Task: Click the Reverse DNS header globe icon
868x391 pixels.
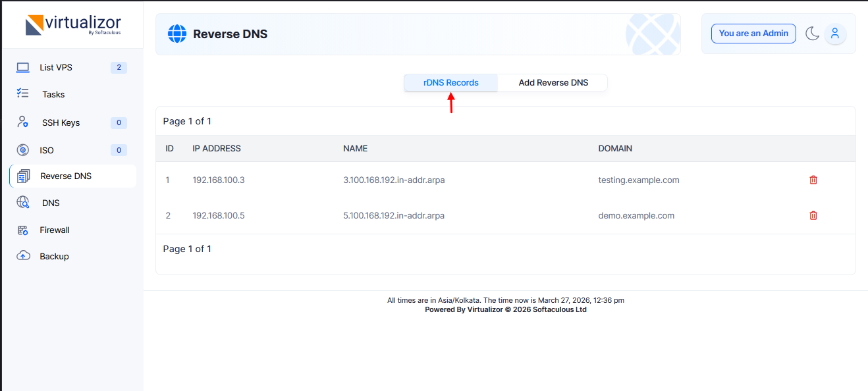Action: pyautogui.click(x=177, y=34)
